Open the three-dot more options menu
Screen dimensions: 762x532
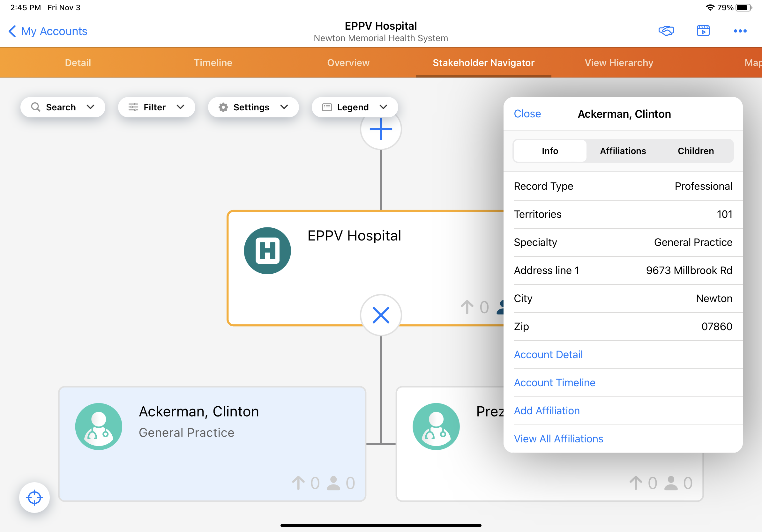click(x=740, y=31)
